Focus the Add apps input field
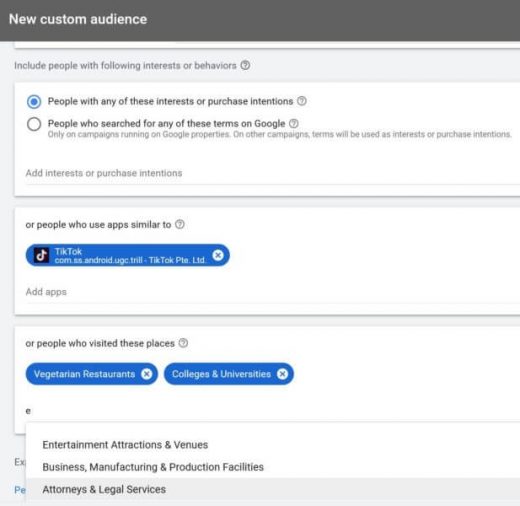Screen dimensions: 520x506 point(273,292)
